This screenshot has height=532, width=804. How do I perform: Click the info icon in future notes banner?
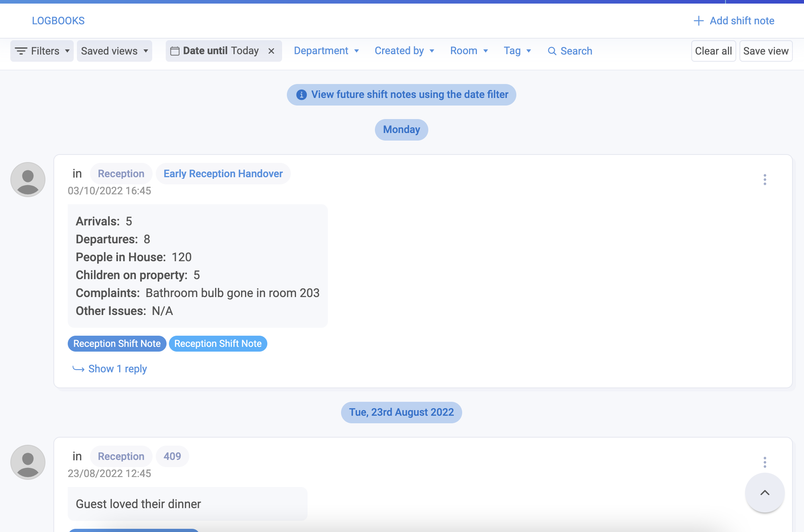(302, 95)
